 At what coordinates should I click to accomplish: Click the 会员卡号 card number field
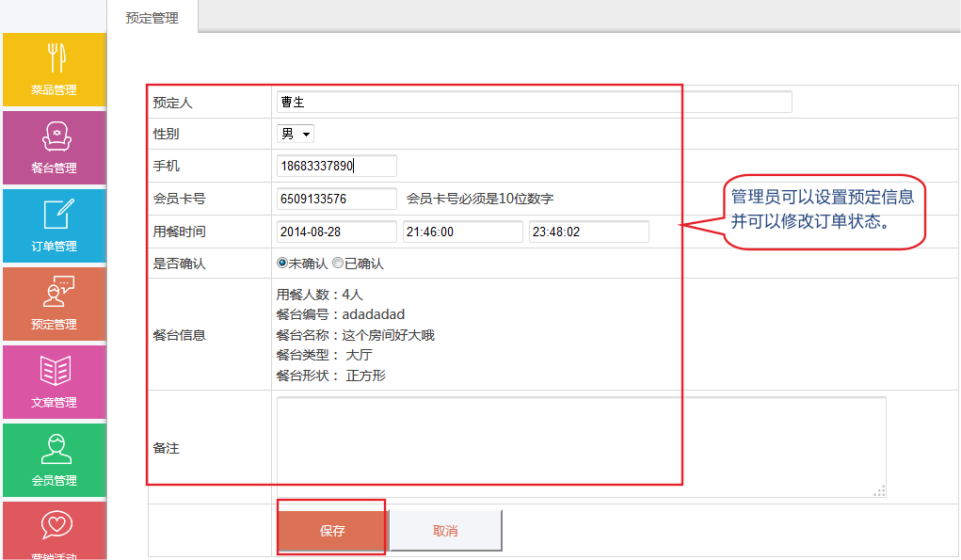pyautogui.click(x=337, y=199)
